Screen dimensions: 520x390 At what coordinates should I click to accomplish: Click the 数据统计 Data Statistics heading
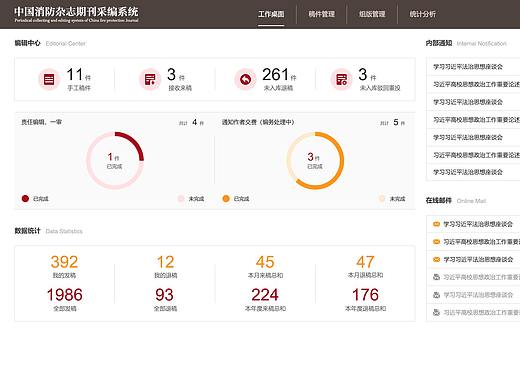coord(48,231)
